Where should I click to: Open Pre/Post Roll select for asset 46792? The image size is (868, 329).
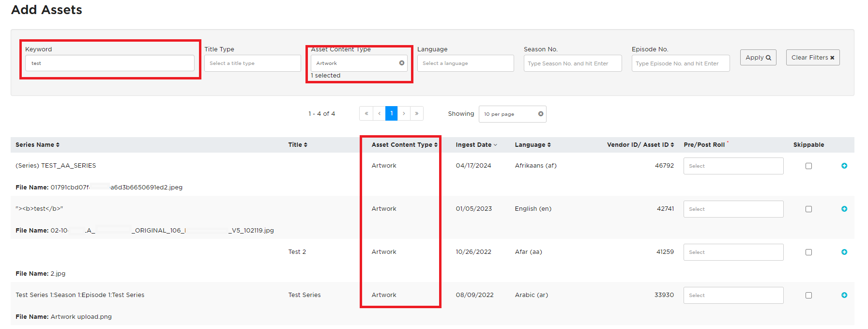(733, 166)
